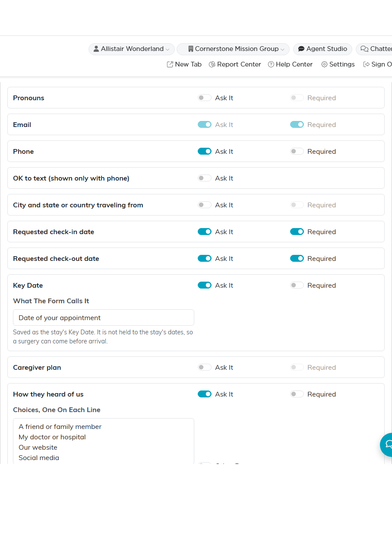Image resolution: width=392 pixels, height=546 pixels.
Task: Open the Settings page
Action: [x=338, y=64]
